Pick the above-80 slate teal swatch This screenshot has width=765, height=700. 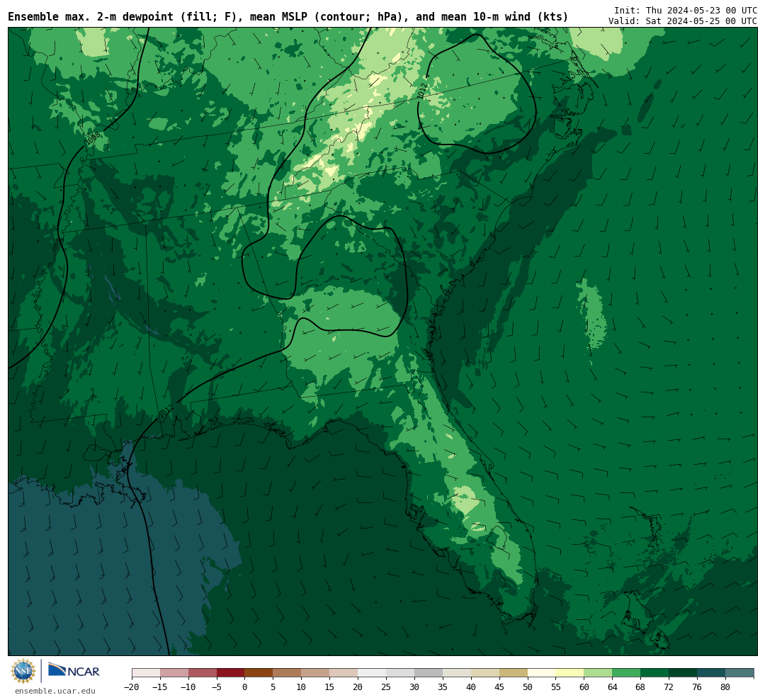[x=740, y=673]
